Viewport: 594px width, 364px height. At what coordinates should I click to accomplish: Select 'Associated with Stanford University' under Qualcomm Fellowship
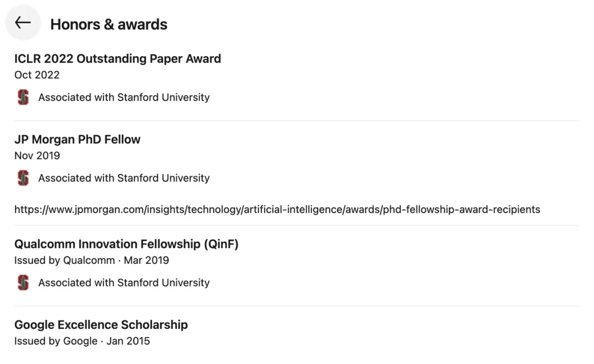(124, 283)
